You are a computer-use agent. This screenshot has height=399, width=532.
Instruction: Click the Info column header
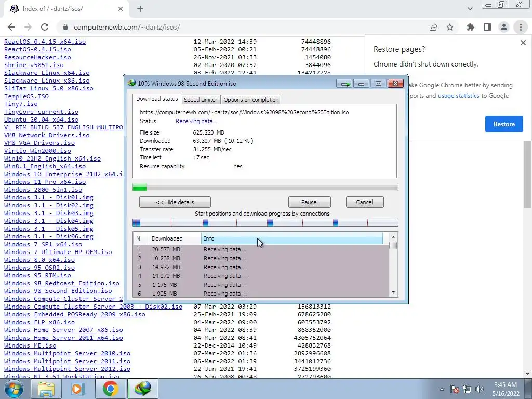point(292,238)
